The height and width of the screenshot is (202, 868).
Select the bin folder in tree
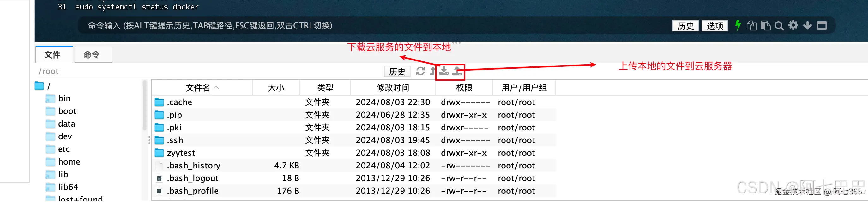(58, 99)
